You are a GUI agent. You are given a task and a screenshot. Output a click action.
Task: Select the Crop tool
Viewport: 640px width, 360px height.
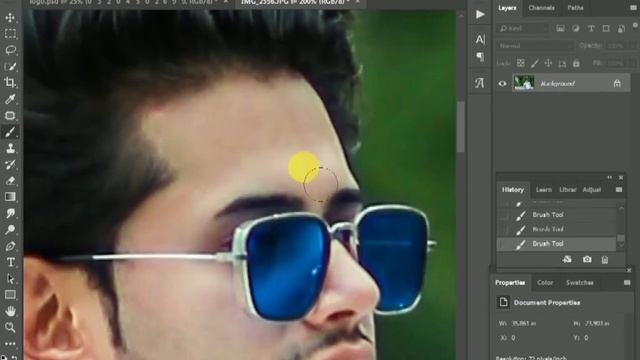10,83
